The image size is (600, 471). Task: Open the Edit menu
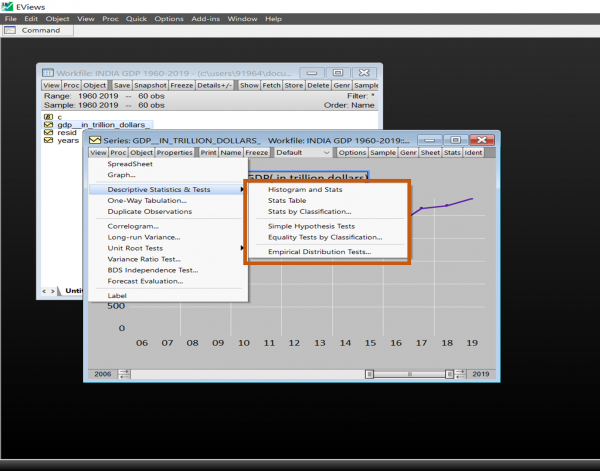click(31, 19)
